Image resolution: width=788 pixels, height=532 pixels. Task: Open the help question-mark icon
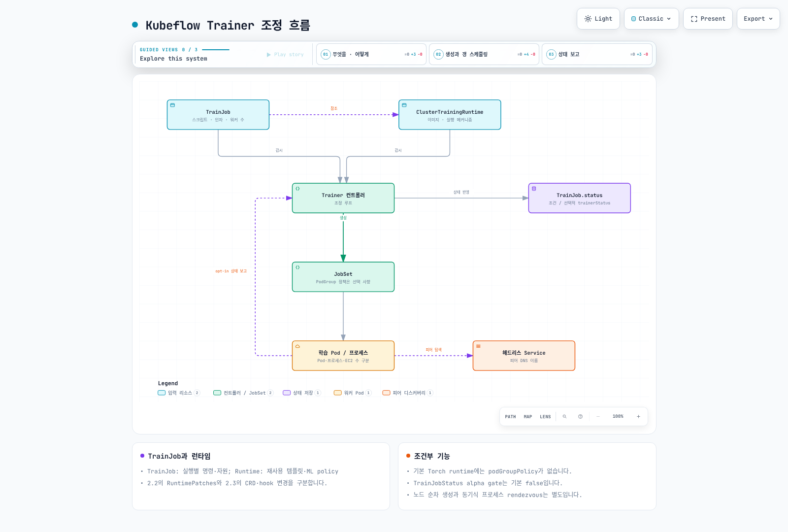(x=580, y=417)
